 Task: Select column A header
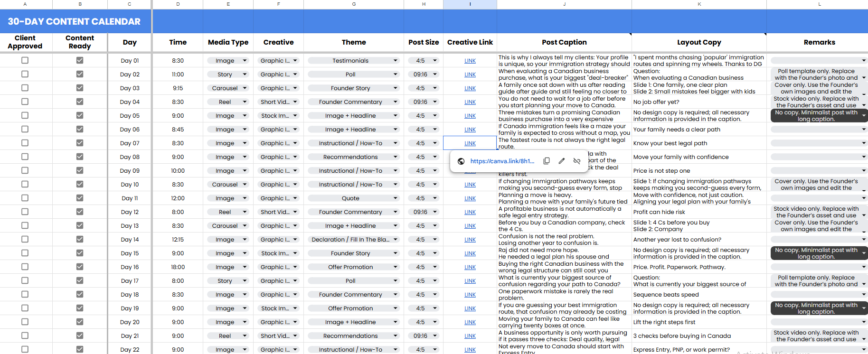click(x=25, y=4)
